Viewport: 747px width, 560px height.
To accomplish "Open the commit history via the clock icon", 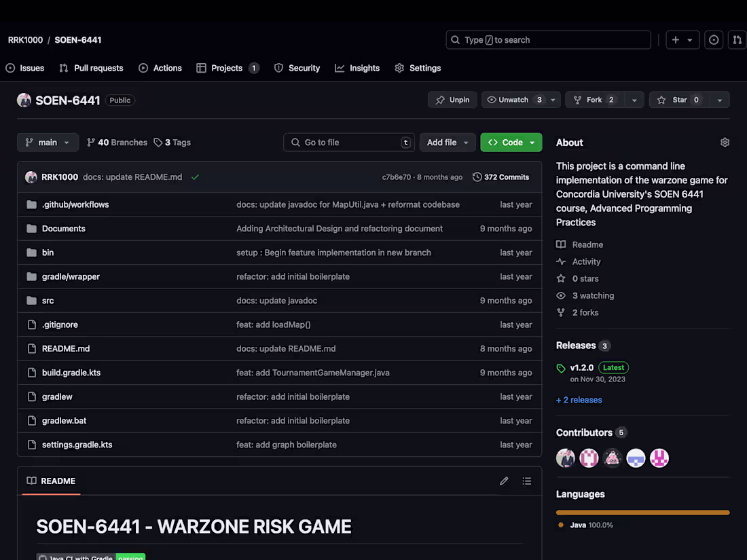I will click(476, 176).
